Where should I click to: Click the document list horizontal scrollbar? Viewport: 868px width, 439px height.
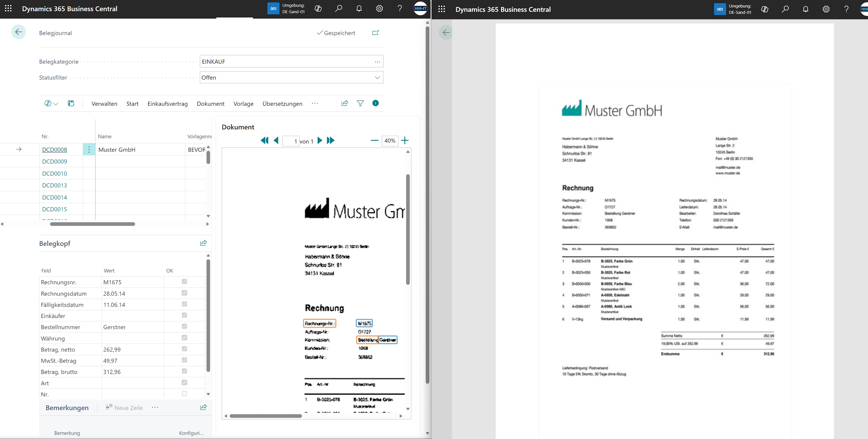92,224
